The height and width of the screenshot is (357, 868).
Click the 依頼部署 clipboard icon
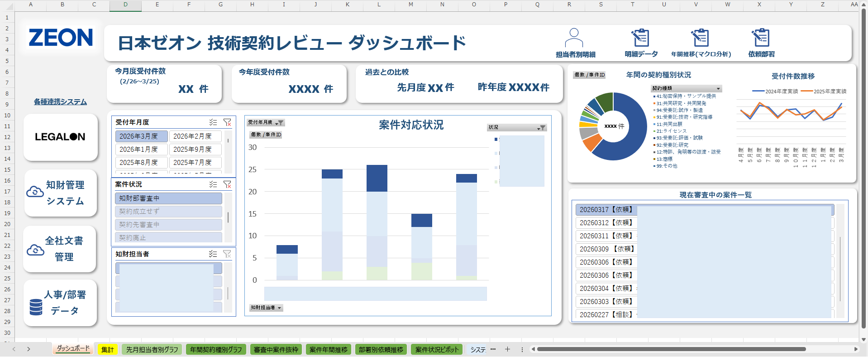coord(761,38)
